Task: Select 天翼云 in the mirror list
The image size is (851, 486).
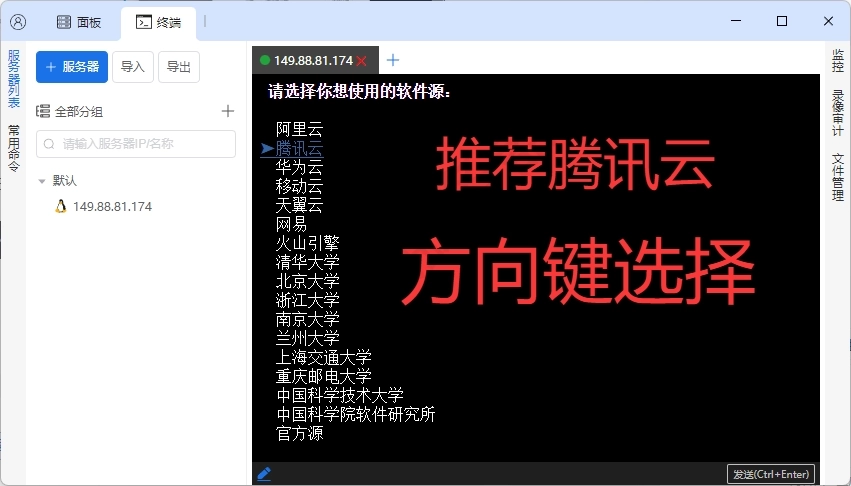Action: tap(299, 205)
